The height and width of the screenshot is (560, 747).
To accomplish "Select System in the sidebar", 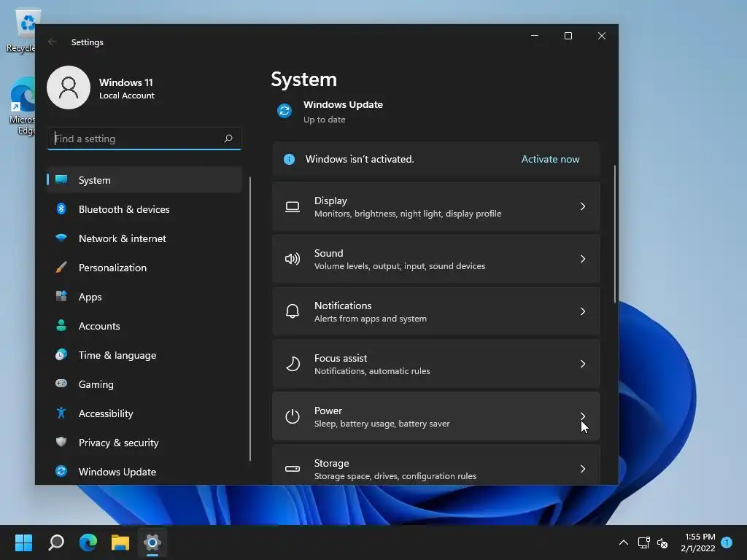I will pos(144,180).
